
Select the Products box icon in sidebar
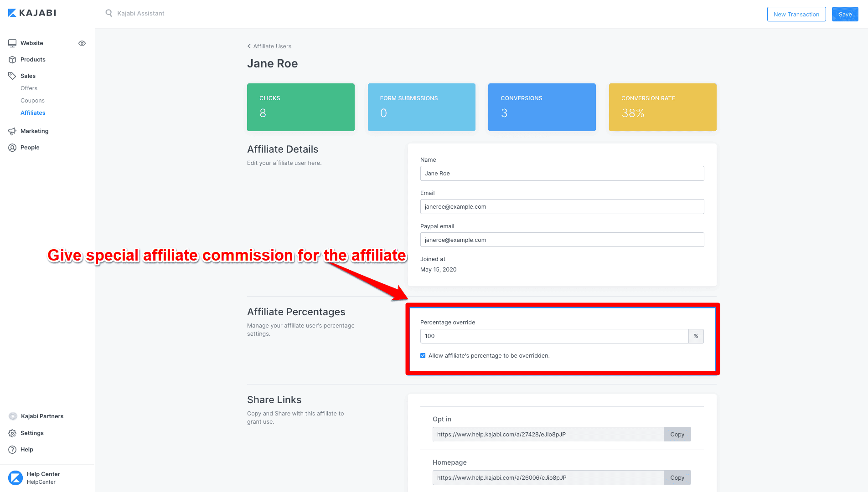(12, 59)
